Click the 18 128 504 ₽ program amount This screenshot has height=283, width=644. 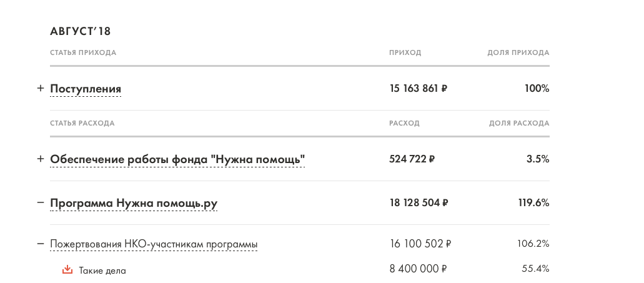pos(419,203)
